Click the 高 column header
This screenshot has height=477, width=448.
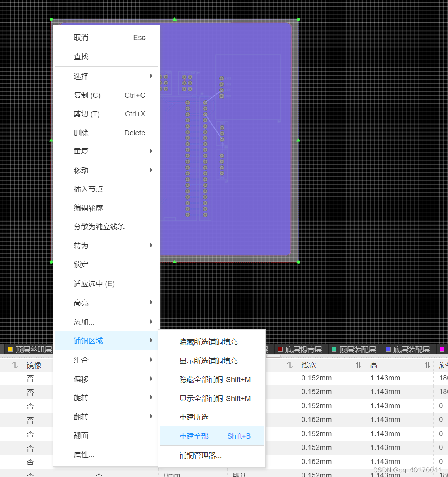coord(374,365)
